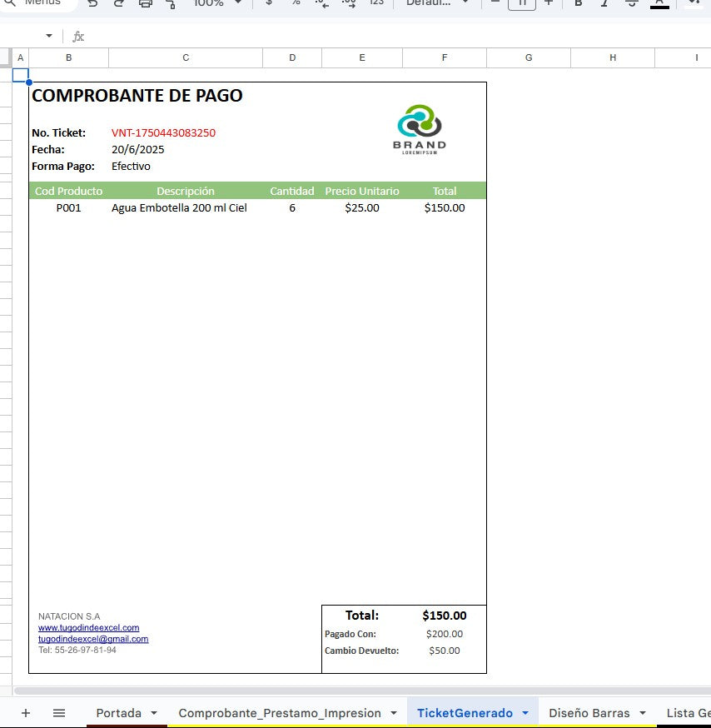Open the text color picker
711x728 pixels.
pos(659,3)
